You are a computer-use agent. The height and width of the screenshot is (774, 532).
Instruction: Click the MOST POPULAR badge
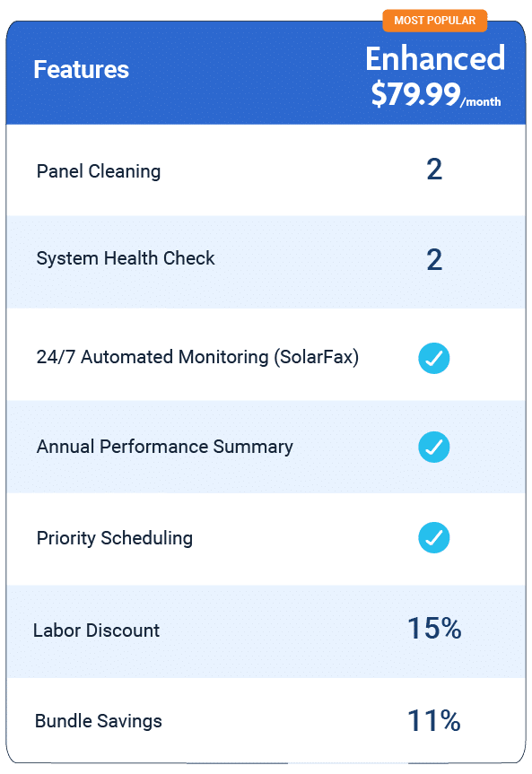(x=435, y=20)
